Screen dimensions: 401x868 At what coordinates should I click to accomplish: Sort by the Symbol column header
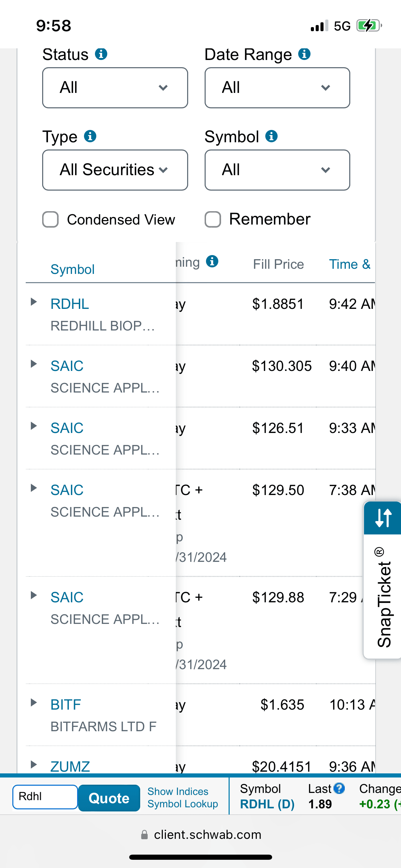coord(72,269)
